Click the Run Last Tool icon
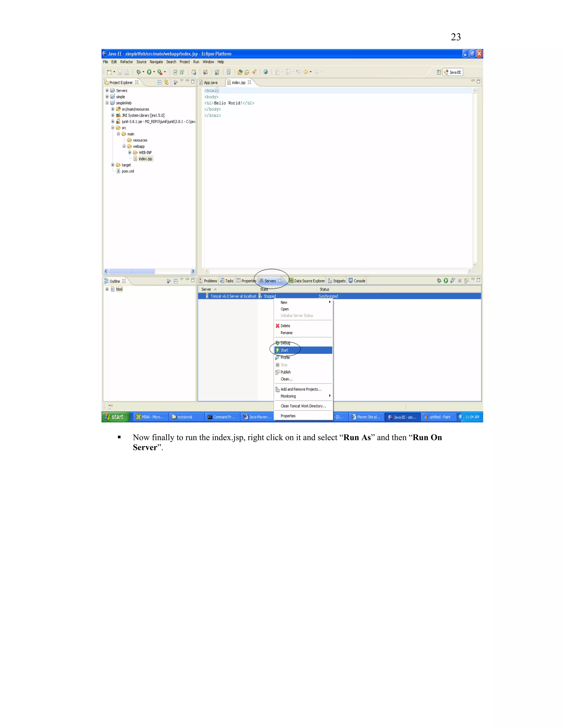The image size is (563, 728). 160,72
